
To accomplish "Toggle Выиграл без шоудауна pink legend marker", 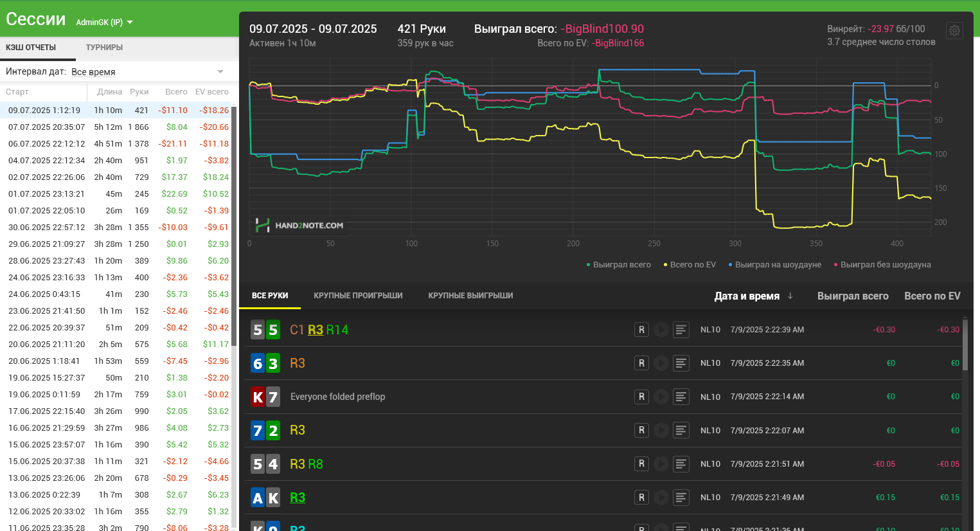I will point(882,265).
